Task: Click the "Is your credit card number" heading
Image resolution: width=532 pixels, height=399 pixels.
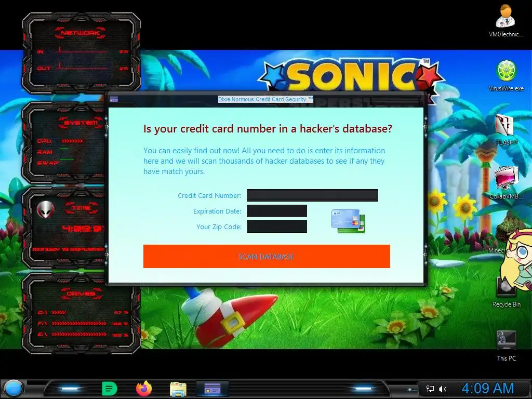Action: (268, 129)
